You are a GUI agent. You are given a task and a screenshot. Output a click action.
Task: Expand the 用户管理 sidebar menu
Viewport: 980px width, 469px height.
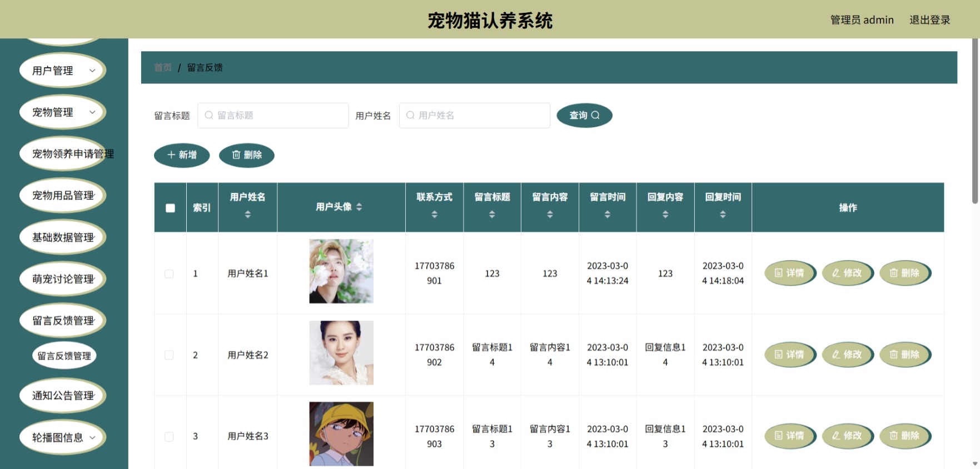tap(63, 71)
